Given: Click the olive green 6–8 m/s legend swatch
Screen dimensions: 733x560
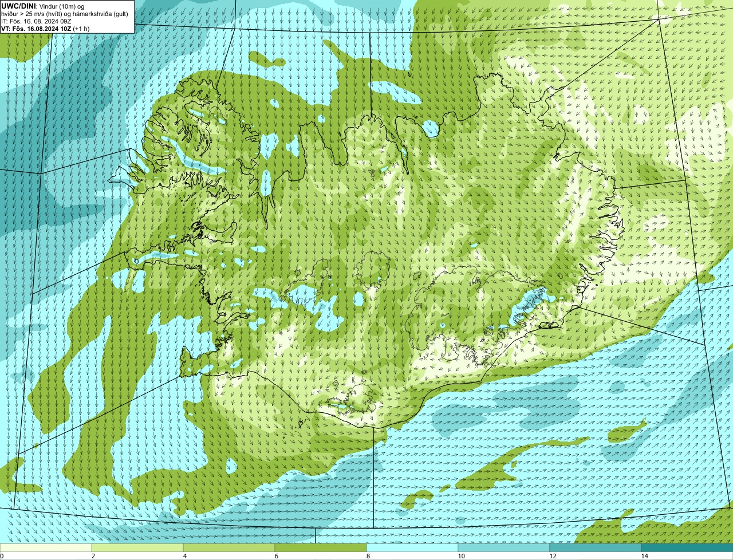Looking at the screenshot, I should (x=321, y=547).
